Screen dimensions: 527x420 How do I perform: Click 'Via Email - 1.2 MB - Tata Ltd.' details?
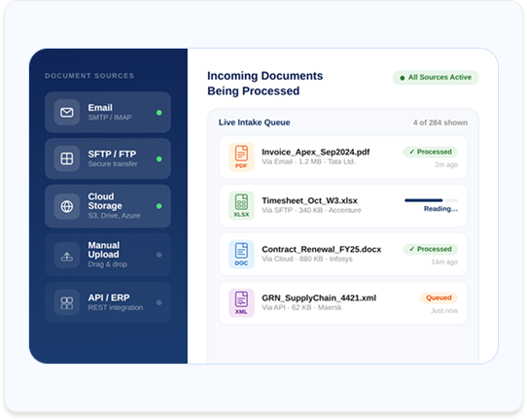point(308,162)
